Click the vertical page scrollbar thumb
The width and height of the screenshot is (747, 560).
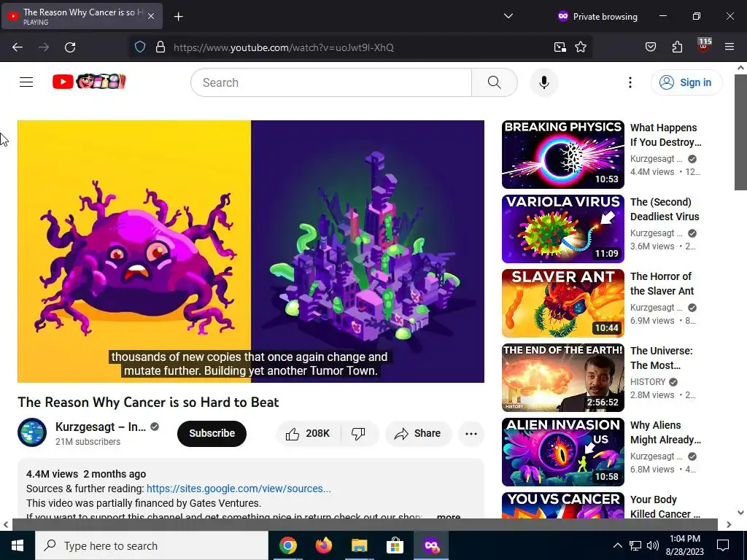pos(740,133)
